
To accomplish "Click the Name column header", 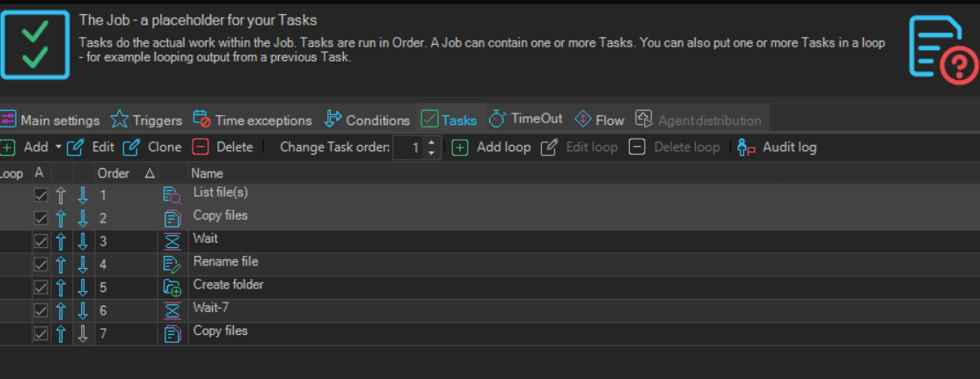I will (x=207, y=173).
